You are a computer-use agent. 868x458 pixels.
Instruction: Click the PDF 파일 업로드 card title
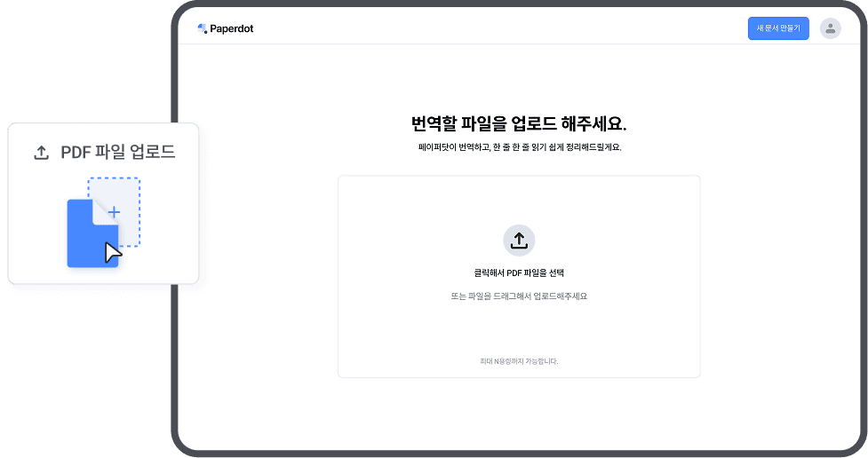(118, 152)
